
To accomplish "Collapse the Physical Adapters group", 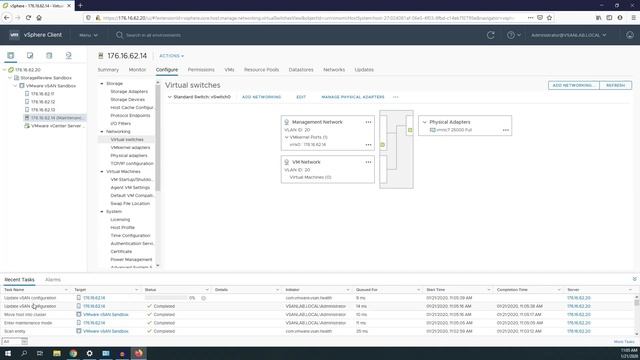I will [x=424, y=122].
